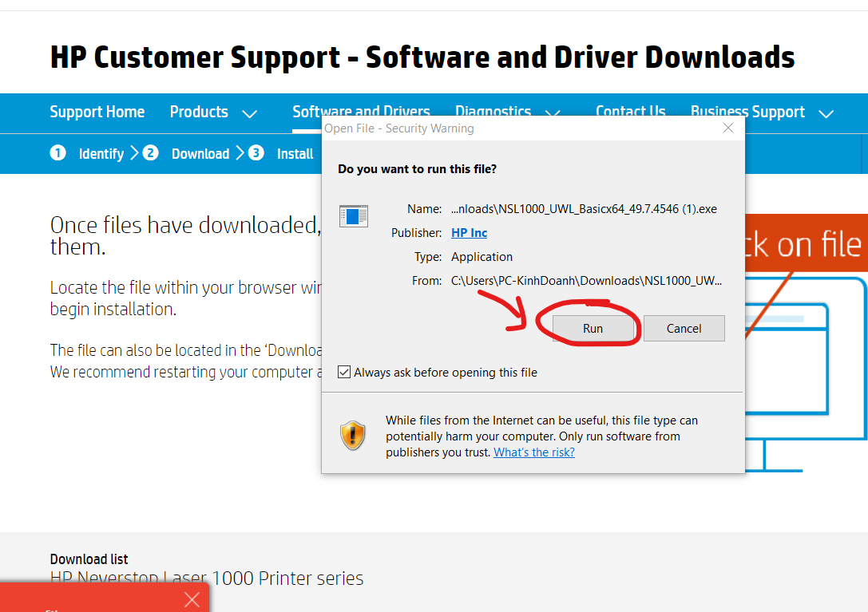Go to the Support Home menu item
868x612 pixels.
pyautogui.click(x=97, y=113)
